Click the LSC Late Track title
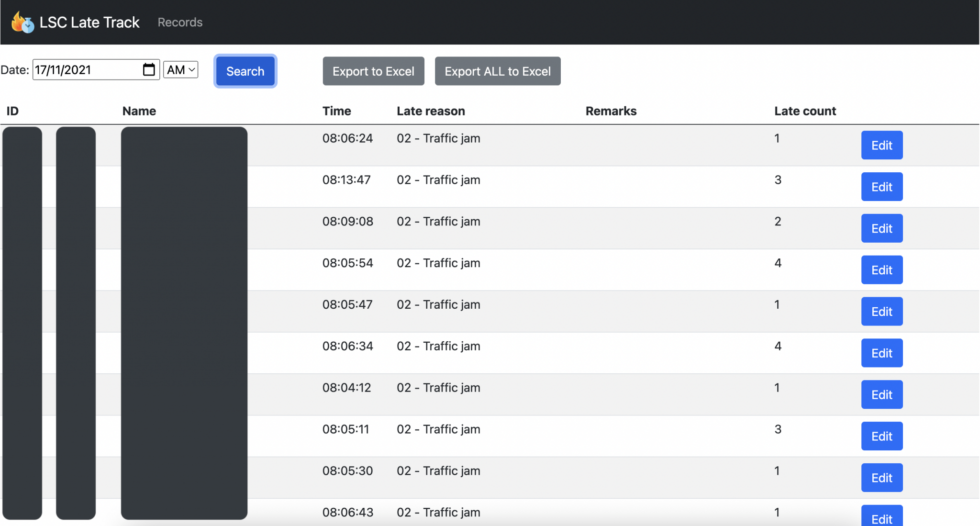 (89, 22)
